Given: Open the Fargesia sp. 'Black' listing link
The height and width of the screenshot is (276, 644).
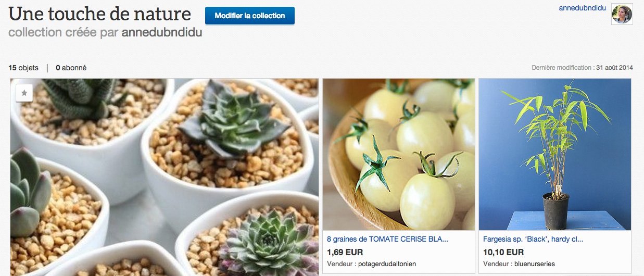Looking at the screenshot, I should (x=533, y=240).
